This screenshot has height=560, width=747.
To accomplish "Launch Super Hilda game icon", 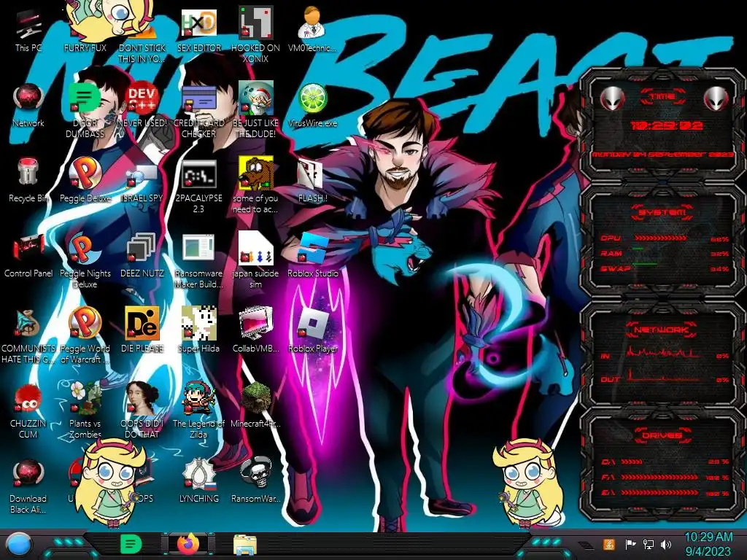I will [x=199, y=331].
